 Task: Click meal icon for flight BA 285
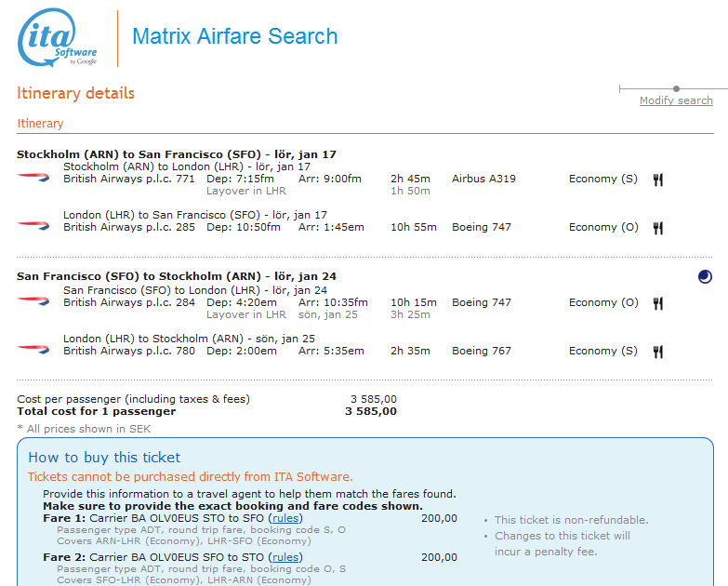click(x=657, y=228)
